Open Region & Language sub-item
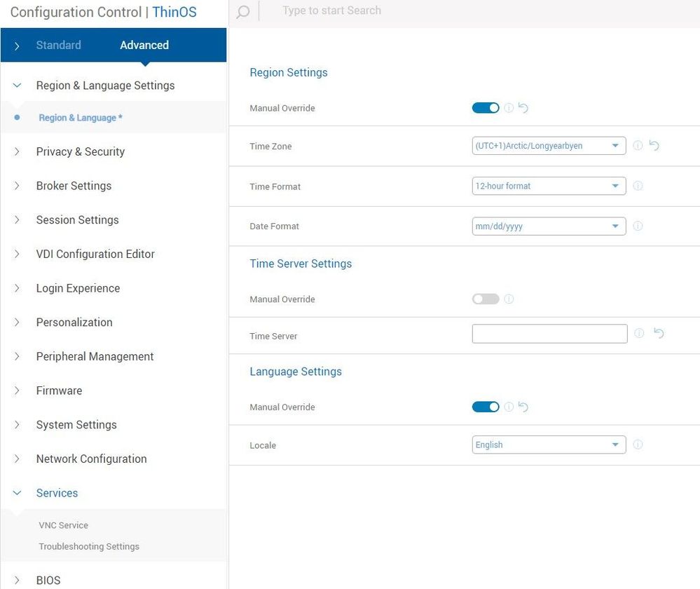 click(81, 118)
